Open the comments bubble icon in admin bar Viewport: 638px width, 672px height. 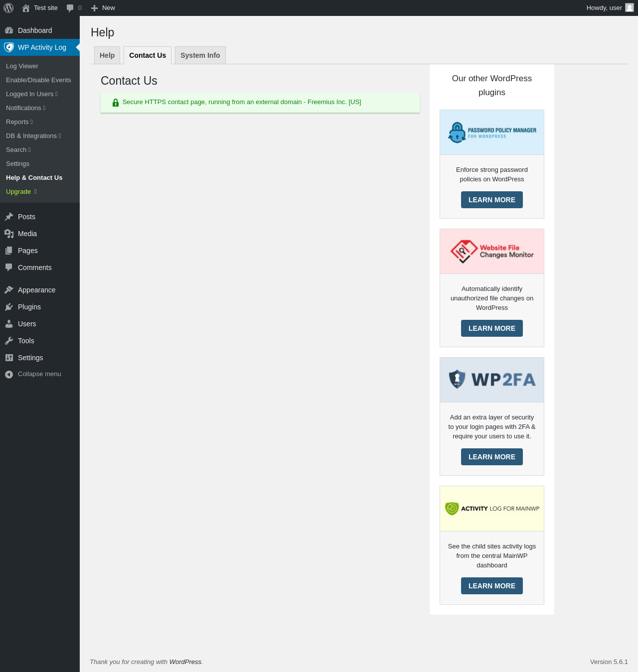coord(70,8)
